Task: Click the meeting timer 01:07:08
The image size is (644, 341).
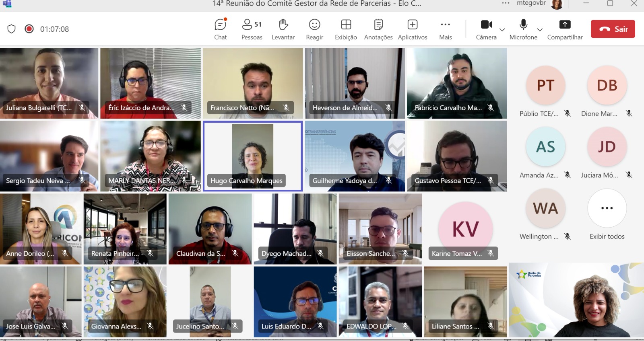Action: (x=54, y=29)
